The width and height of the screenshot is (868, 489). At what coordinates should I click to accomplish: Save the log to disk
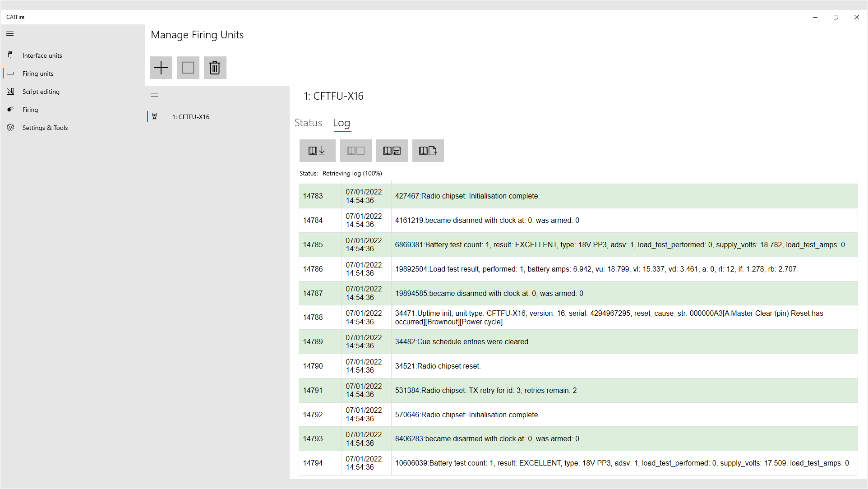click(x=392, y=151)
